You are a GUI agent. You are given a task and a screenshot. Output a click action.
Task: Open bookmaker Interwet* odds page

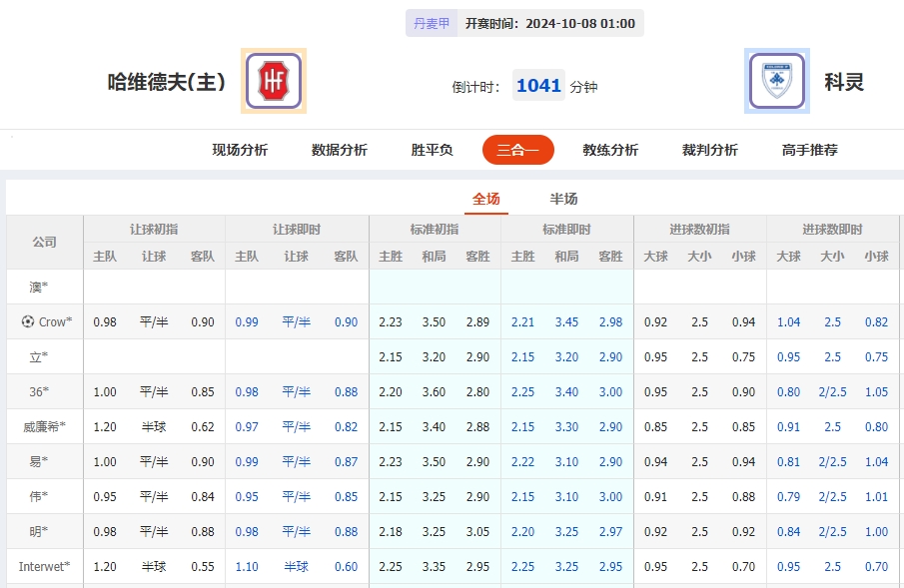point(44,566)
